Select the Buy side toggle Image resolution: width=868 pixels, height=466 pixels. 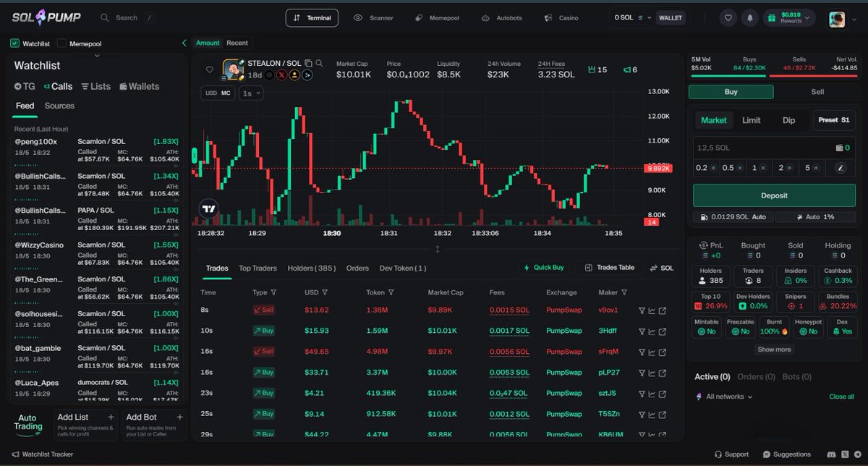click(731, 92)
